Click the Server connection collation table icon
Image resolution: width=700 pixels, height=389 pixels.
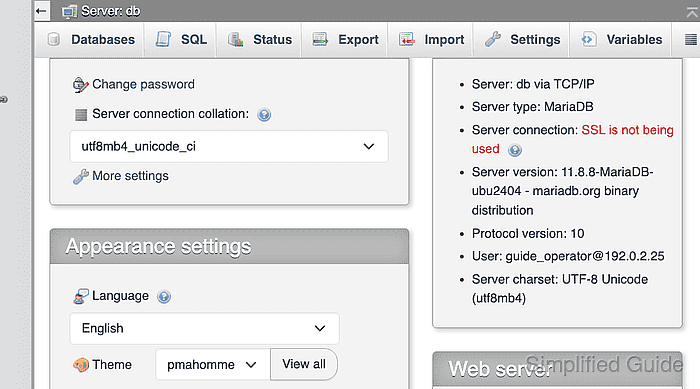[x=81, y=115]
